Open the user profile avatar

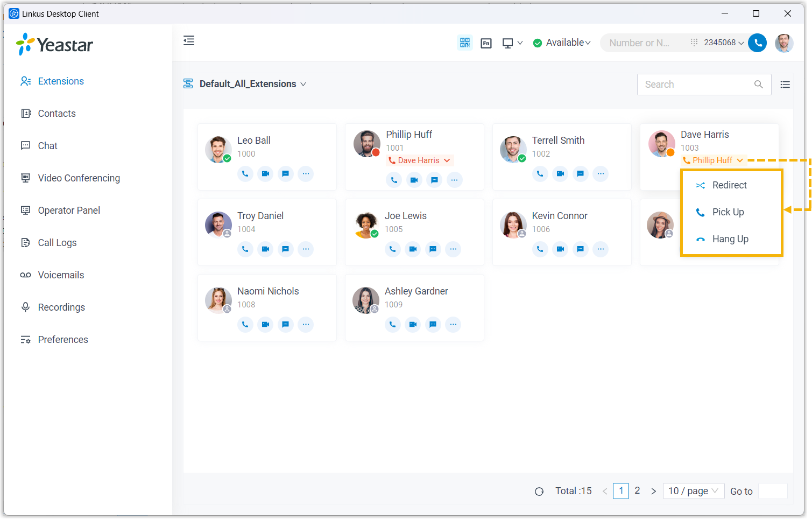pyautogui.click(x=784, y=43)
